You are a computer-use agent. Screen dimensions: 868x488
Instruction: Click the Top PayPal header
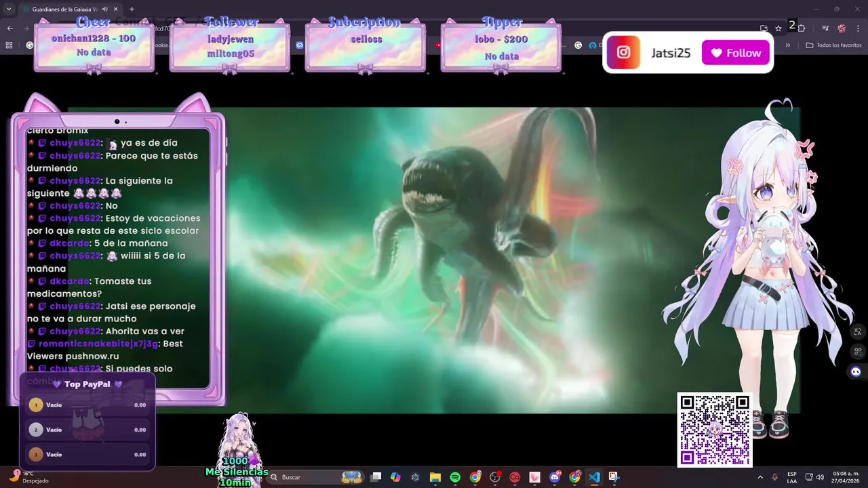(87, 384)
